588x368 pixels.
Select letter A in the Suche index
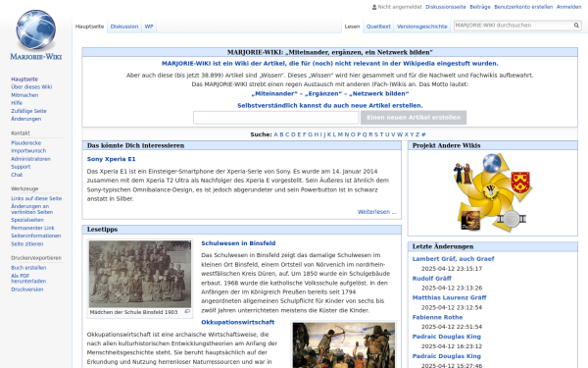click(x=275, y=134)
